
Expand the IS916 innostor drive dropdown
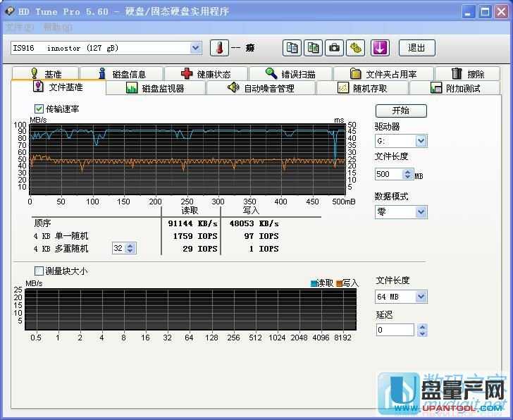point(196,48)
